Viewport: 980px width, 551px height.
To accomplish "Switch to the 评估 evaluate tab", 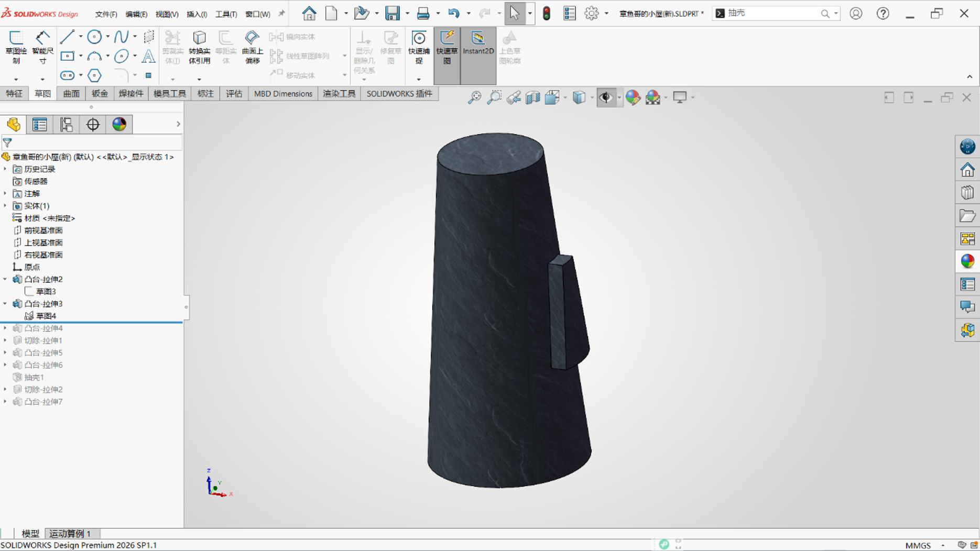I will [x=234, y=94].
